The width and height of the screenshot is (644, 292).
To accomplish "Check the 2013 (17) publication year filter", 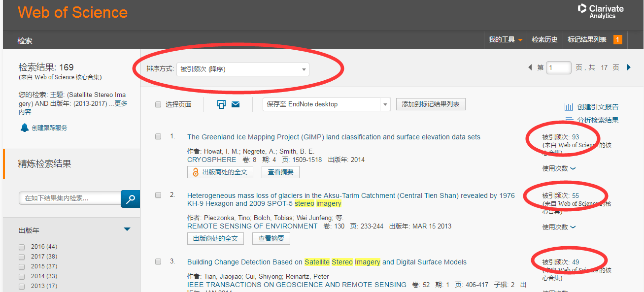I will (x=22, y=286).
